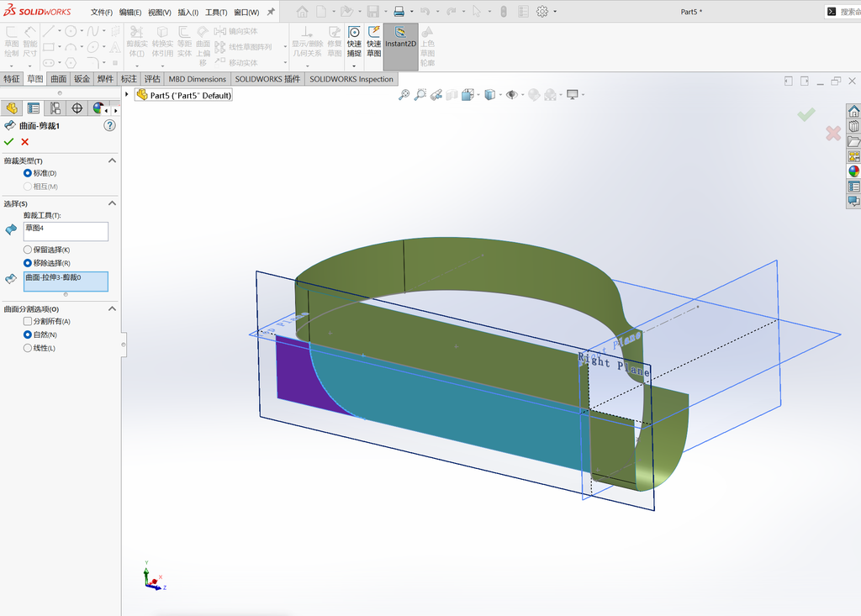Confirm the feature with the viewport corner checkmark
861x616 pixels.
(806, 114)
